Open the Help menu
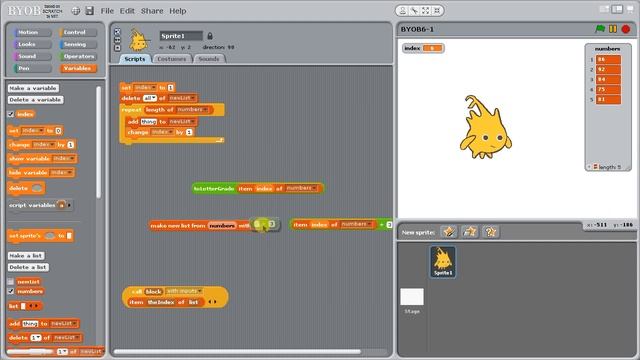This screenshot has height=360, width=640. pyautogui.click(x=178, y=11)
